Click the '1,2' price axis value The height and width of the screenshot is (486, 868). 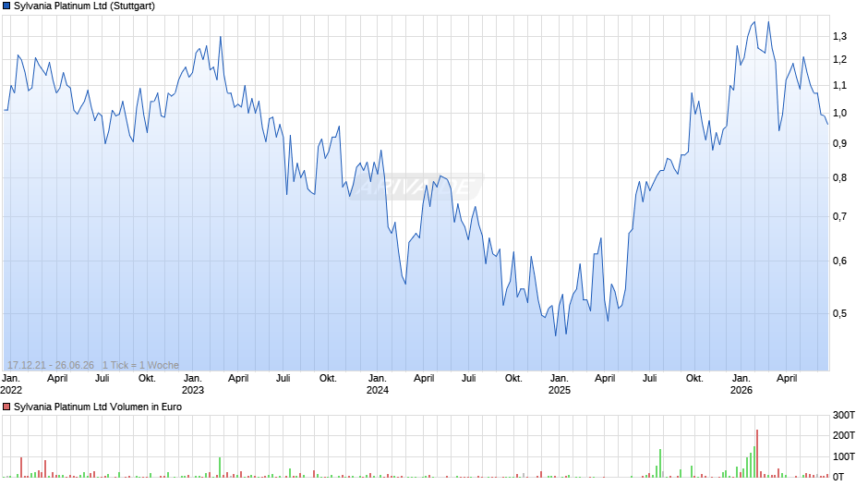coord(839,60)
